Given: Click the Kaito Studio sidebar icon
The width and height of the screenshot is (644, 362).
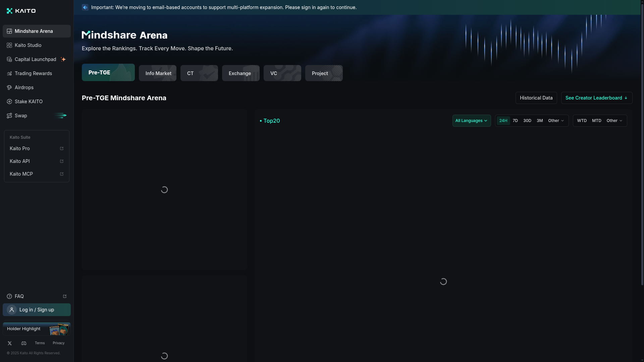Looking at the screenshot, I should coord(9,45).
